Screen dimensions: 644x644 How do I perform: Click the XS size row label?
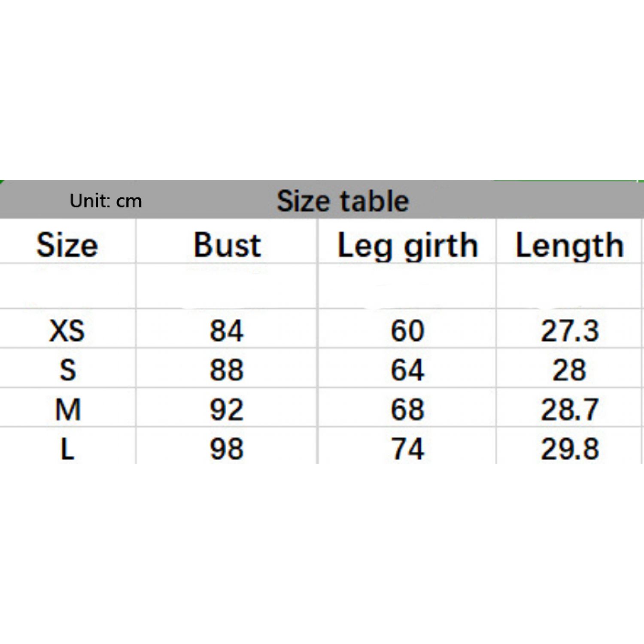67,331
